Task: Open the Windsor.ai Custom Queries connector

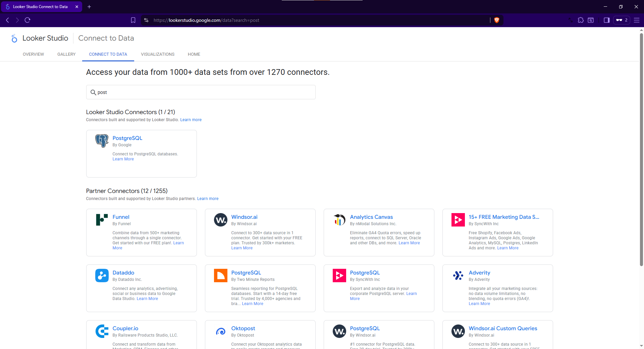Action: (x=503, y=329)
